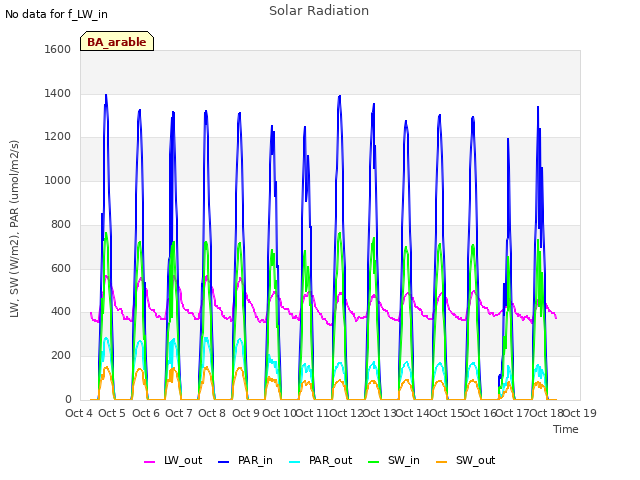Click the Oct 9 x-axis tick
This screenshot has width=640, height=480.
point(246,413)
